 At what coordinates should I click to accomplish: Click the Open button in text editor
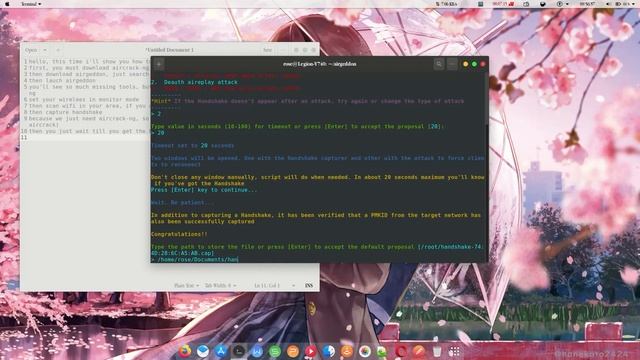coord(31,50)
